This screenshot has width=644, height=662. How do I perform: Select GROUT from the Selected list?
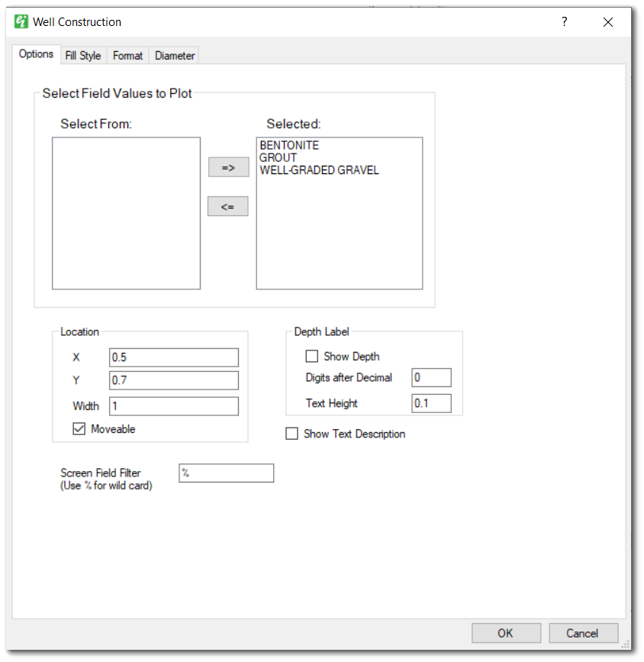point(279,157)
